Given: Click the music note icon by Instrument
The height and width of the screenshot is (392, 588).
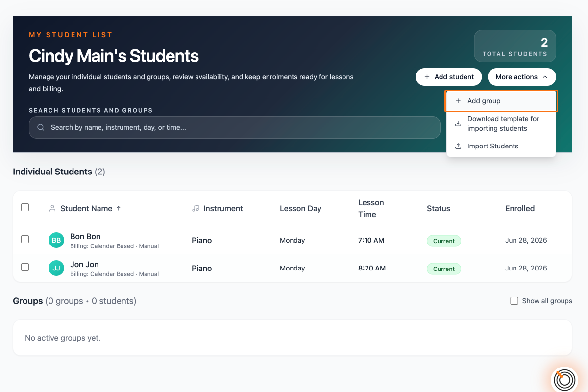Looking at the screenshot, I should [196, 208].
